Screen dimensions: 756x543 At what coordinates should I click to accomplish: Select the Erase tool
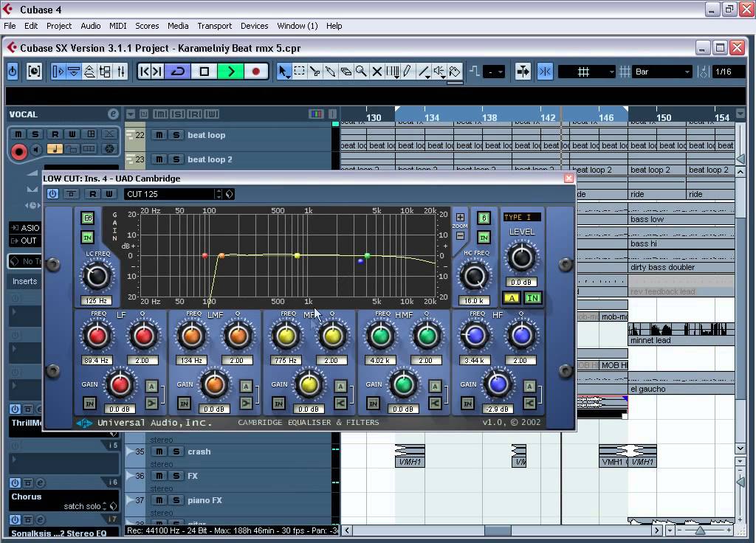point(346,72)
